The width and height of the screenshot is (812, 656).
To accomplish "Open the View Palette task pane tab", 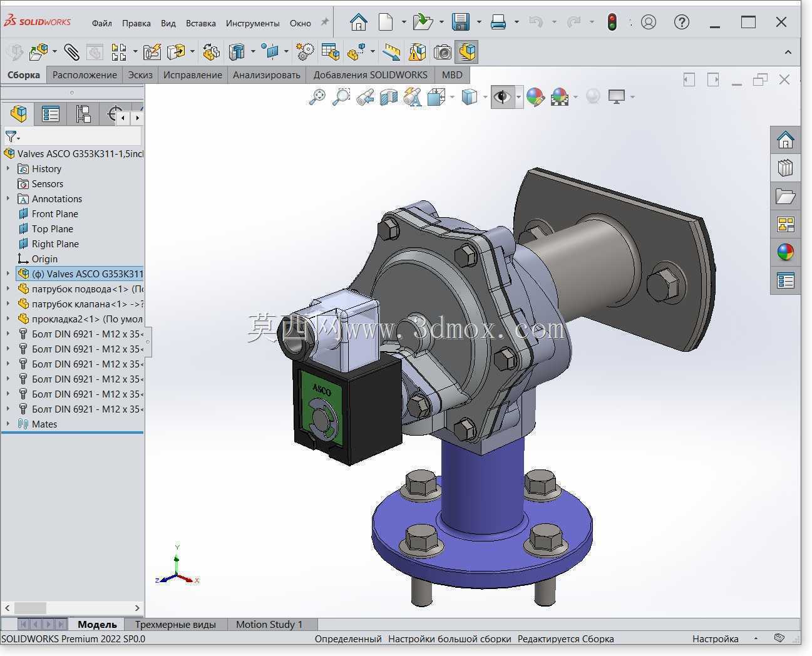I will pos(785,224).
